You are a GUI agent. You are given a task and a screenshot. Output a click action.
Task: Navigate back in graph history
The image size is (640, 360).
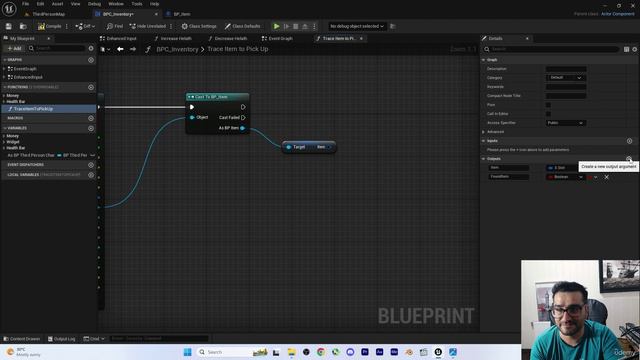click(x=120, y=49)
